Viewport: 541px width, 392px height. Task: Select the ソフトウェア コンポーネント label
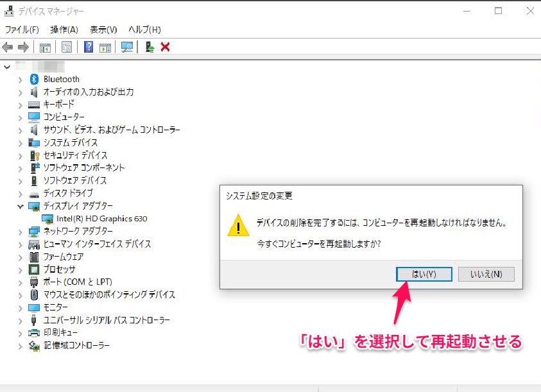click(84, 167)
